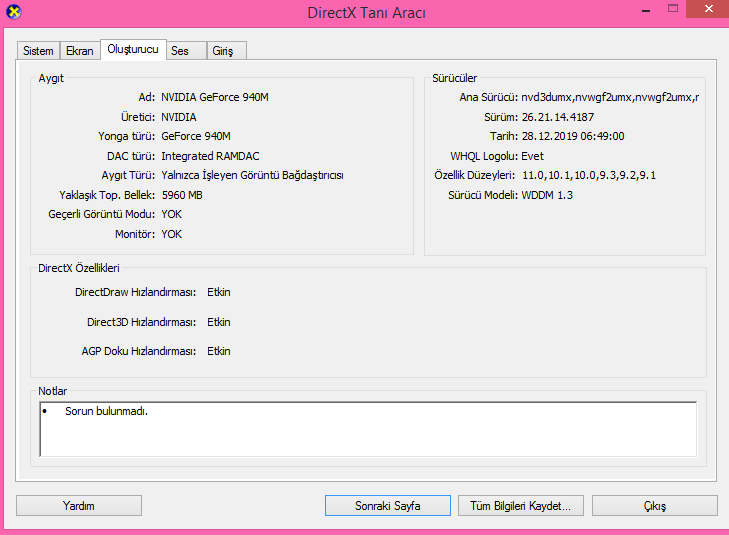Click the 'Sürüm:' label
The width and height of the screenshot is (729, 535).
pos(501,117)
